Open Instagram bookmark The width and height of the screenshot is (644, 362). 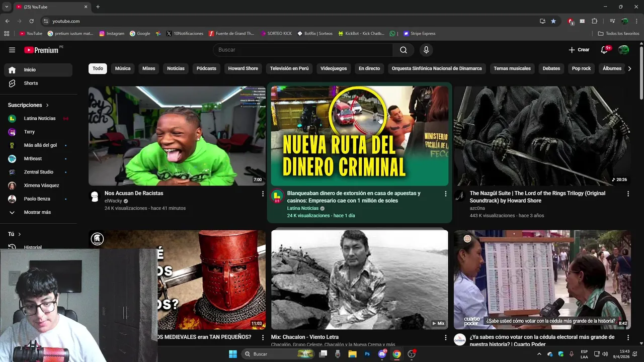coord(112,34)
